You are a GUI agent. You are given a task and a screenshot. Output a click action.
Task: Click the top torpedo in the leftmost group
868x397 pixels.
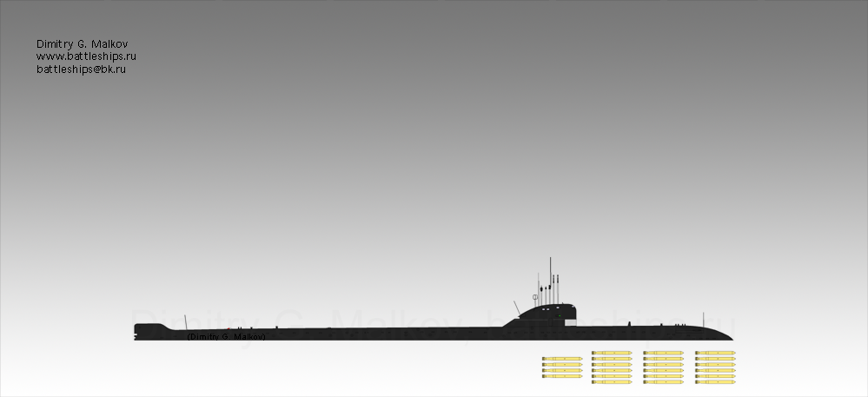[x=561, y=358]
